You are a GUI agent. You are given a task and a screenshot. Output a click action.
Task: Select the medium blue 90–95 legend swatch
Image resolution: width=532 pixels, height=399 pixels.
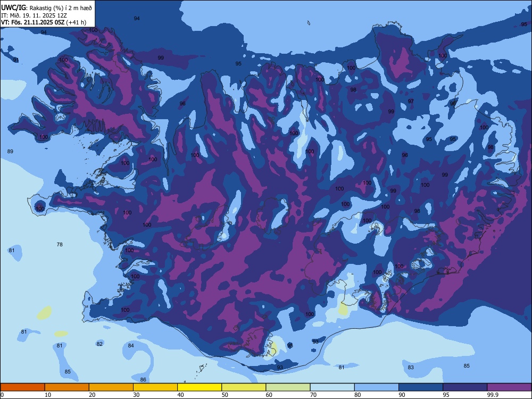421,387
